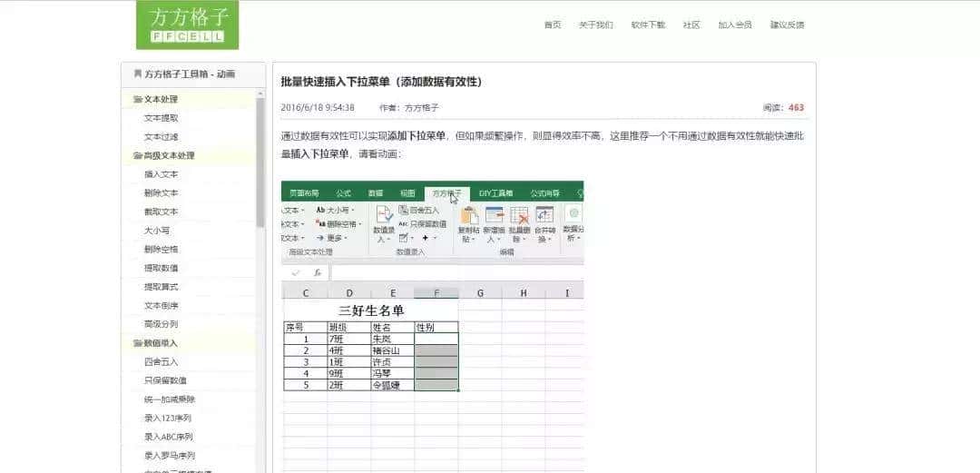Switch to 页面布局 ribbon tab
The width and height of the screenshot is (980, 473).
pyautogui.click(x=304, y=193)
